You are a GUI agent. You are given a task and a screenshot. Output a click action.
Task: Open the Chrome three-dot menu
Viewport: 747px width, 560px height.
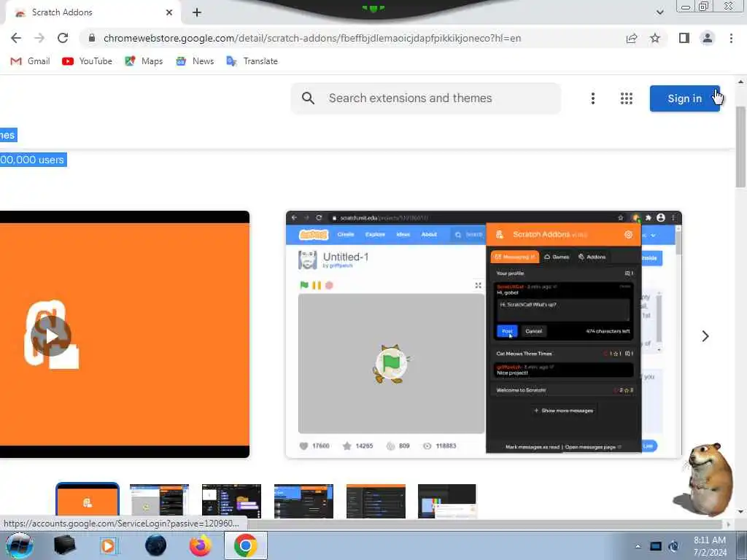point(731,38)
